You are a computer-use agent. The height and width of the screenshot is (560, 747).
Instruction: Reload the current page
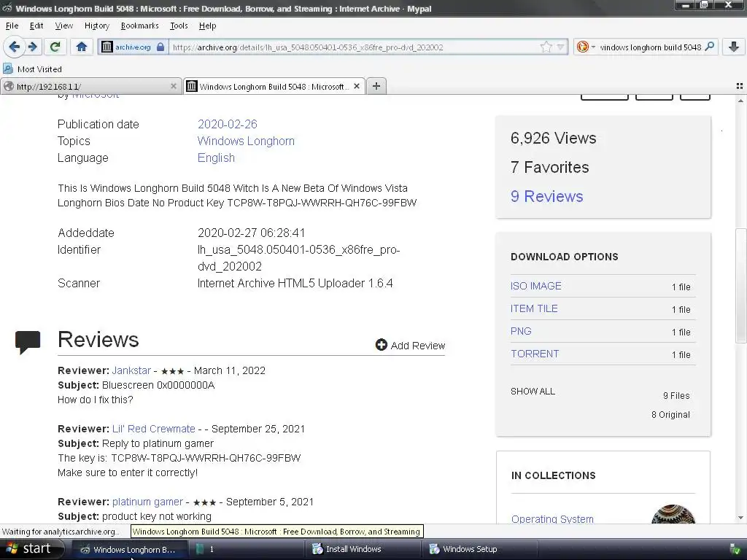pyautogui.click(x=55, y=47)
